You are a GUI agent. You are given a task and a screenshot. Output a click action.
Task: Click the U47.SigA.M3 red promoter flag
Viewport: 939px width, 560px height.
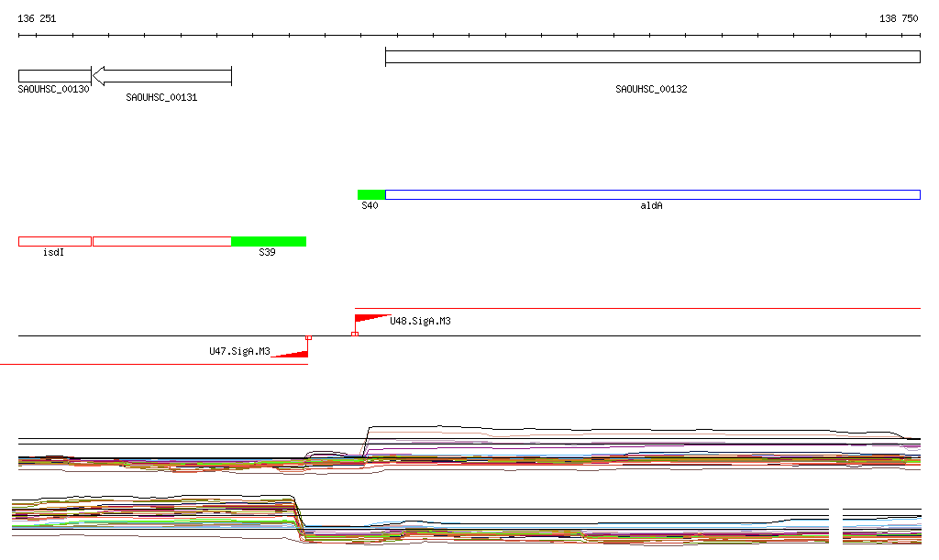[x=290, y=354]
